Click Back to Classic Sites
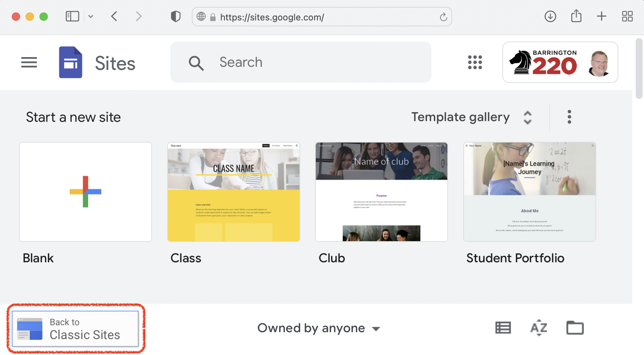 click(75, 329)
